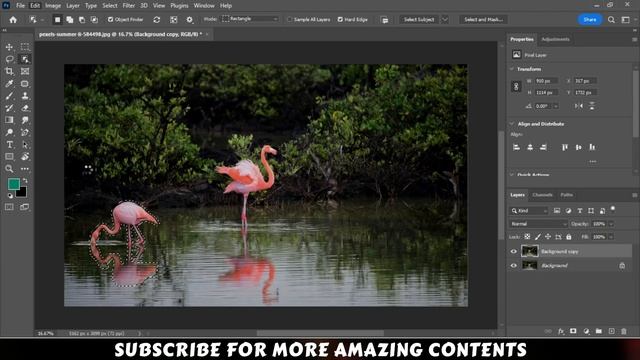This screenshot has width=640, height=360.
Task: Add a layer mask
Action: click(573, 331)
